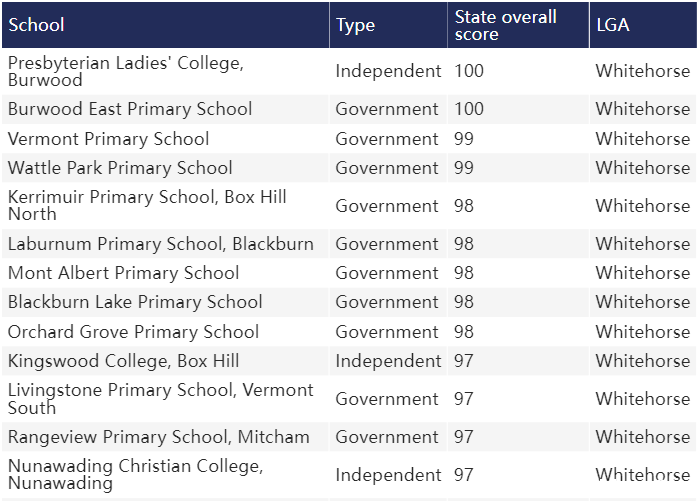This screenshot has width=697, height=501.
Task: Click Independent type for Kingswood College
Action: point(388,361)
